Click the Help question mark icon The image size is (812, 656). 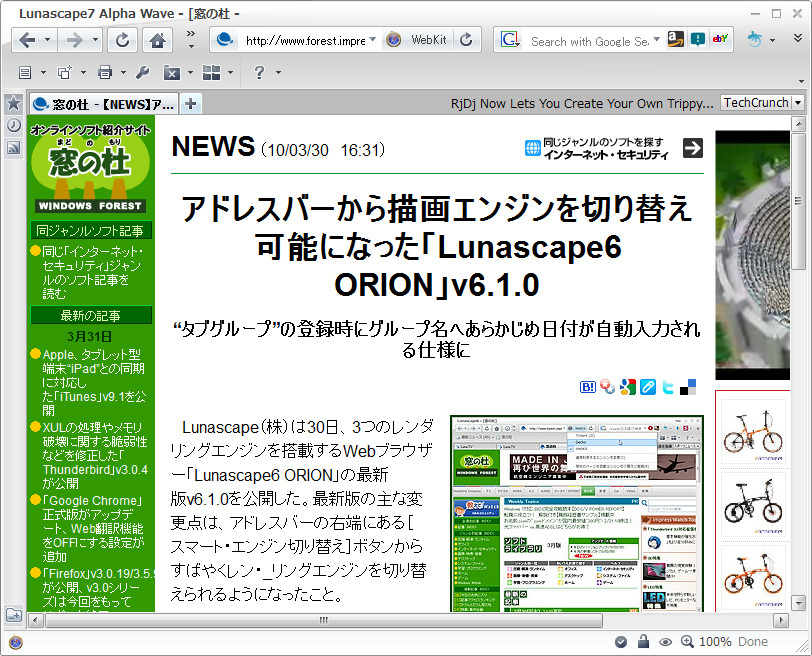point(259,72)
